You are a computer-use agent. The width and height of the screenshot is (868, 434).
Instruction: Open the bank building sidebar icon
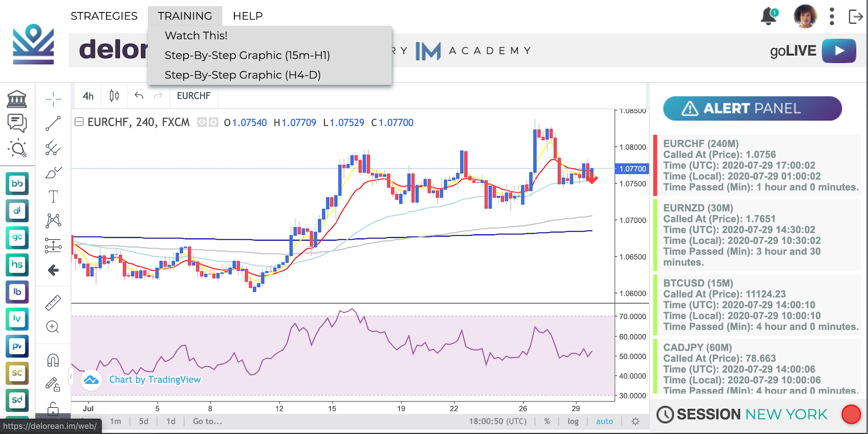(17, 99)
